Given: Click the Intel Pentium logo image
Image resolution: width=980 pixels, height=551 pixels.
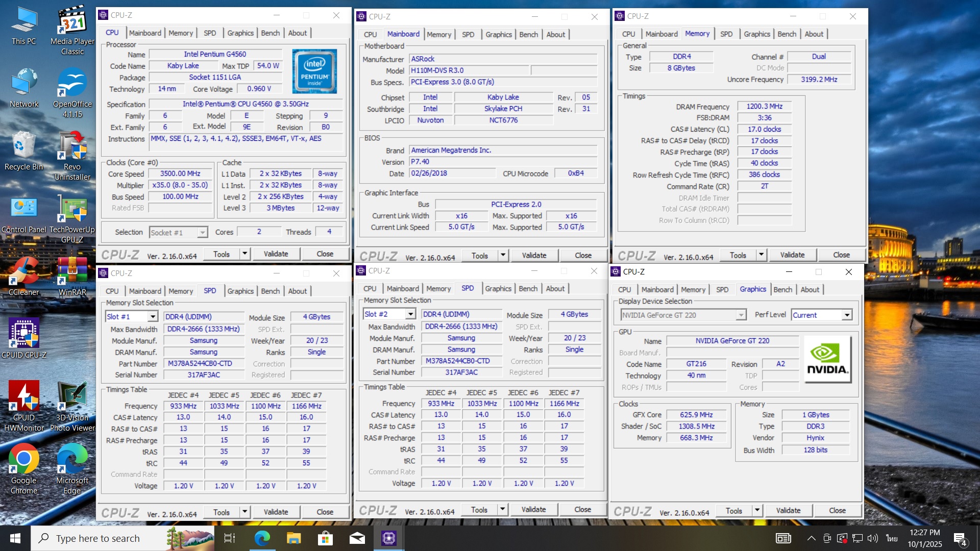Looking at the screenshot, I should point(314,71).
